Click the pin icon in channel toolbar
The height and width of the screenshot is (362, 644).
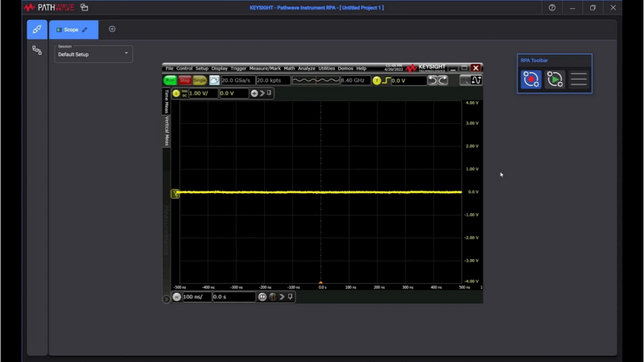coord(269,93)
